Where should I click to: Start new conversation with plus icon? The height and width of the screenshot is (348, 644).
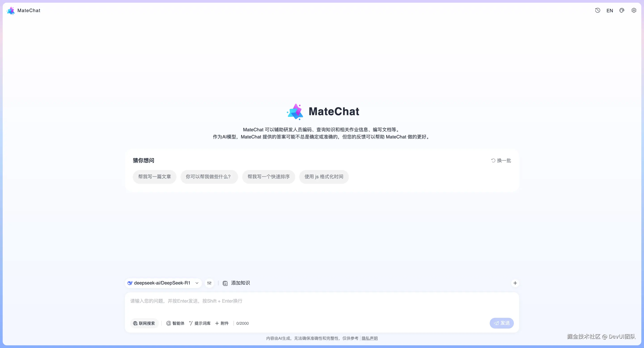[515, 283]
